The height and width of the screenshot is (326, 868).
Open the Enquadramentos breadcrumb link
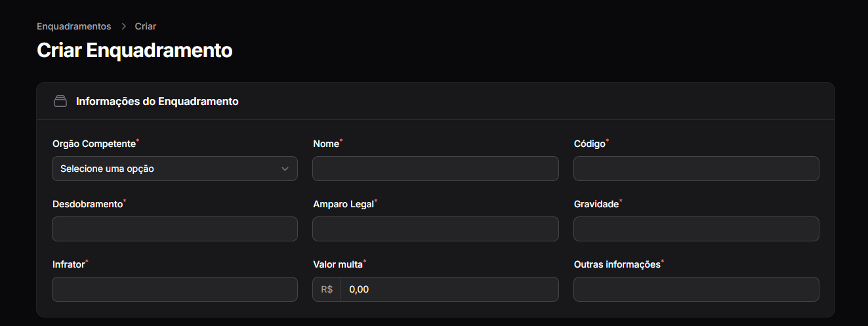(74, 26)
